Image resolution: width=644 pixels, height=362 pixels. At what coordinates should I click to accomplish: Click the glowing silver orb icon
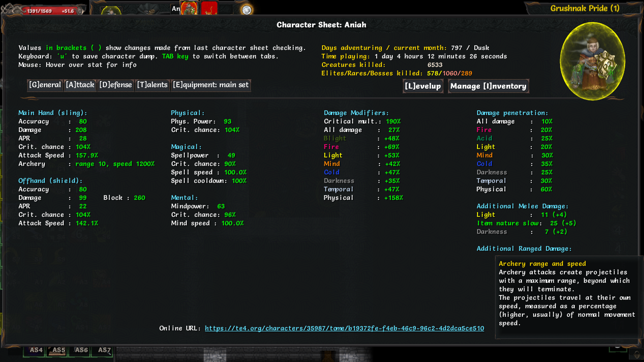(x=246, y=9)
